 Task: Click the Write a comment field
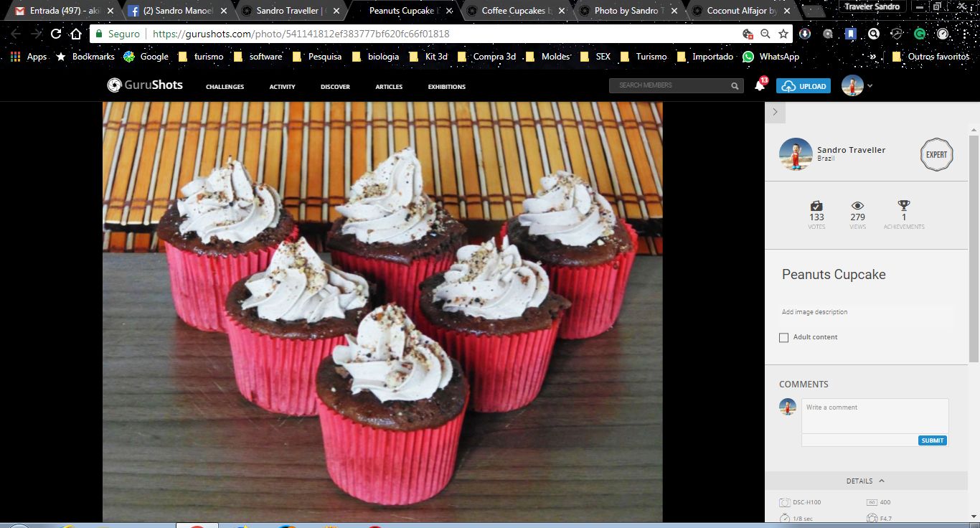(x=875, y=415)
